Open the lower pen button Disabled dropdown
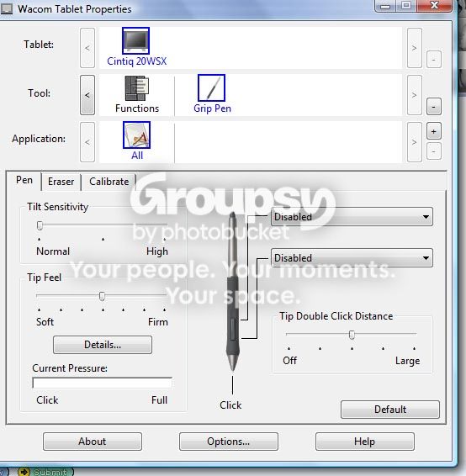 point(352,257)
